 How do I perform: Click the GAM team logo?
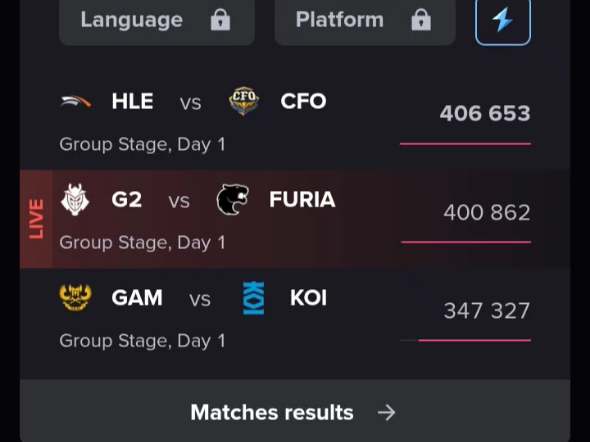click(76, 298)
